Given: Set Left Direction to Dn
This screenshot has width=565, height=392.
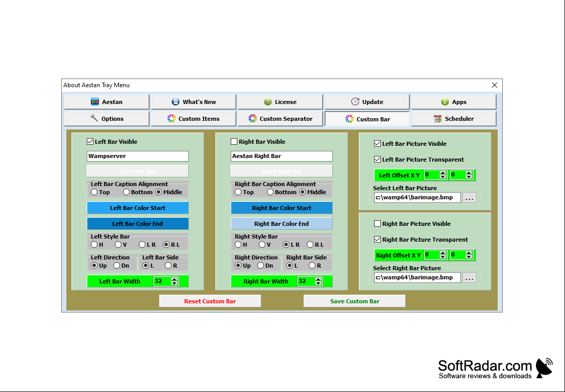Looking at the screenshot, I should click(x=117, y=266).
